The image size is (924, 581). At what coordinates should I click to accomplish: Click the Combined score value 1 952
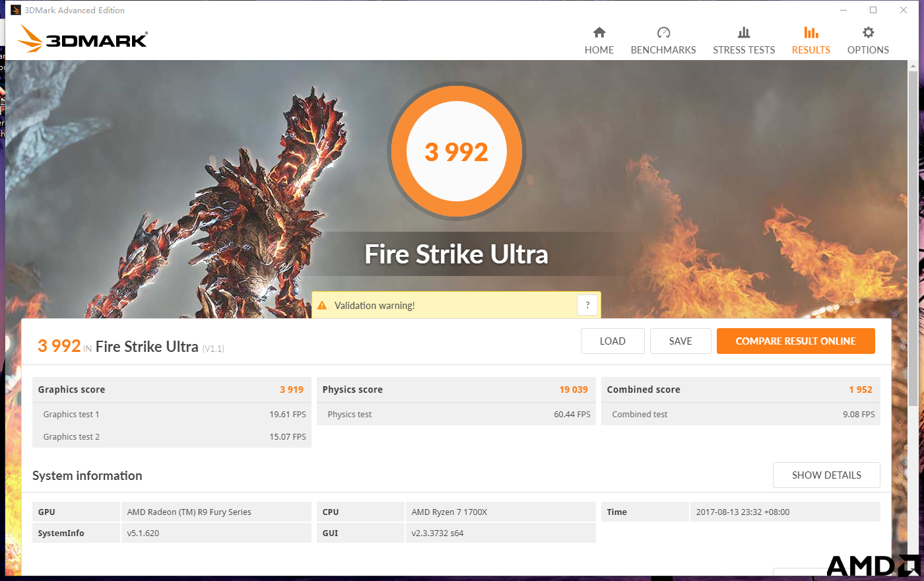pyautogui.click(x=861, y=390)
